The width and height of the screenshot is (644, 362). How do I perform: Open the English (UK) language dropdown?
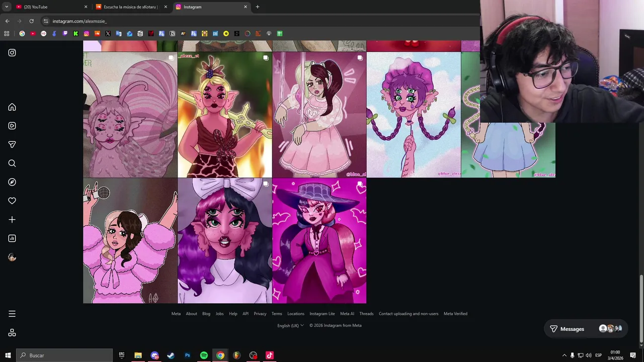pyautogui.click(x=290, y=326)
